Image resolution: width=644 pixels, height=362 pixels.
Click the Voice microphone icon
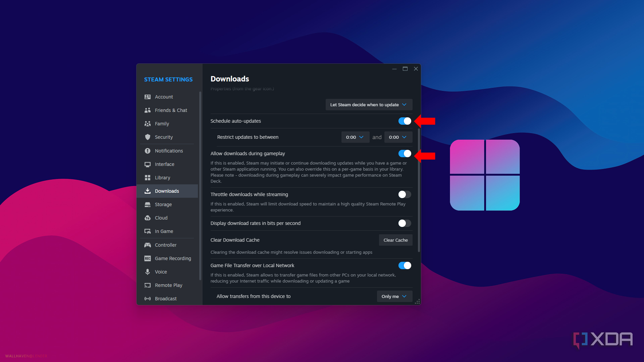[148, 272]
